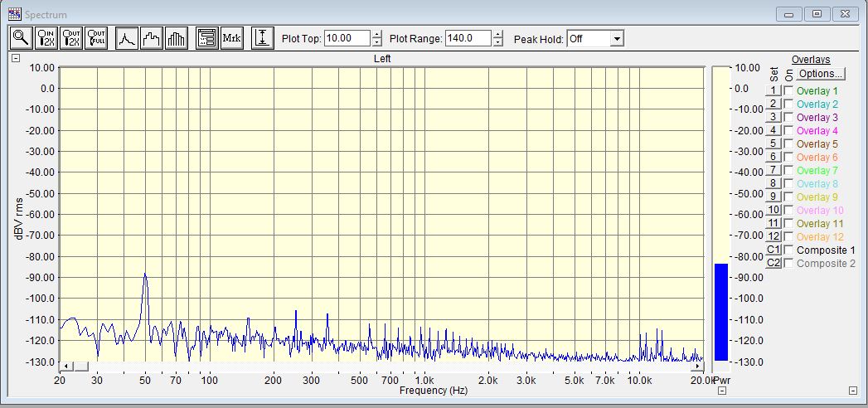Select the stepped plot display mode
Viewport: 868px width, 408px height.
tap(152, 38)
